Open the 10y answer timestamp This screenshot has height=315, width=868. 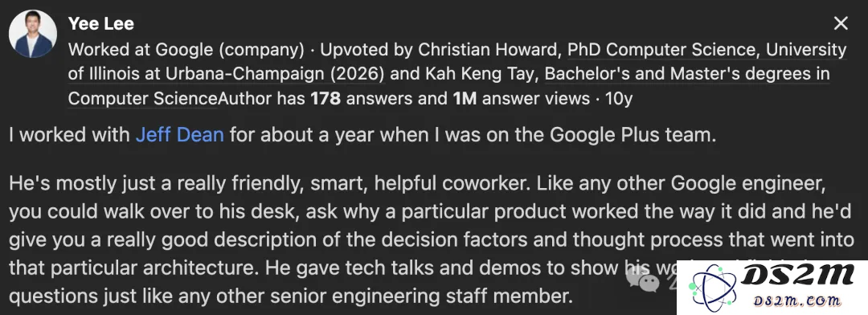pos(619,99)
